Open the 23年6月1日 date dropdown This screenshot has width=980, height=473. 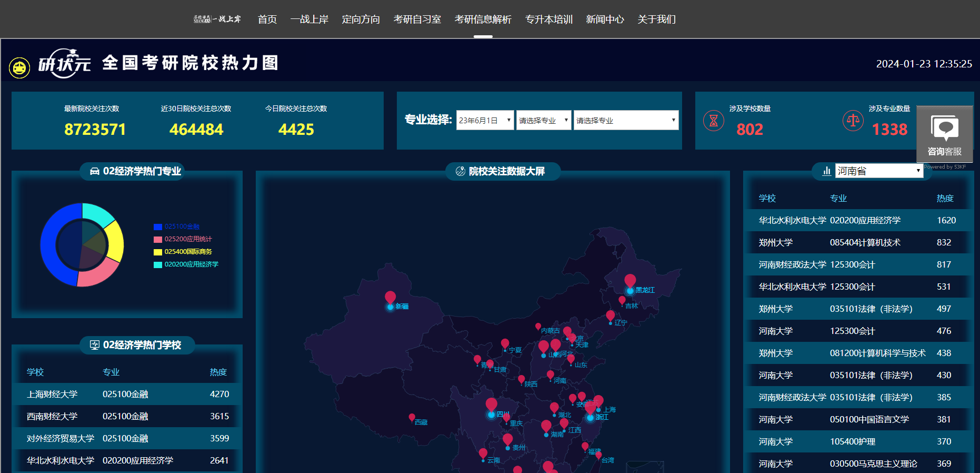tap(485, 120)
